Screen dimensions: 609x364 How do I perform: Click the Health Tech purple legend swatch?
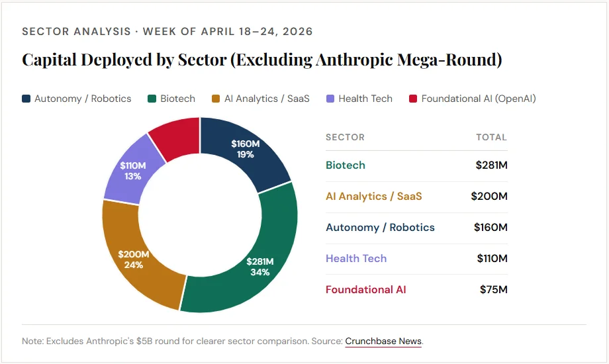pyautogui.click(x=330, y=99)
